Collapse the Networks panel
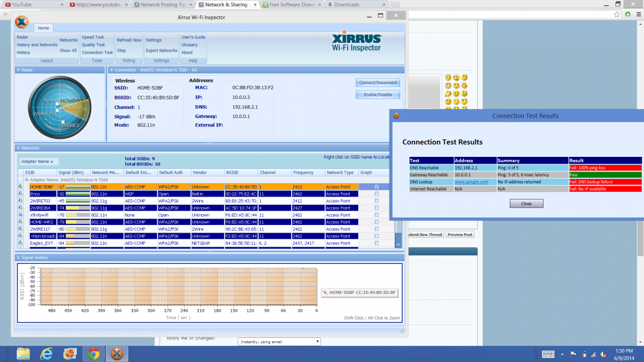Image resolution: width=644 pixels, height=362 pixels. pos(18,148)
